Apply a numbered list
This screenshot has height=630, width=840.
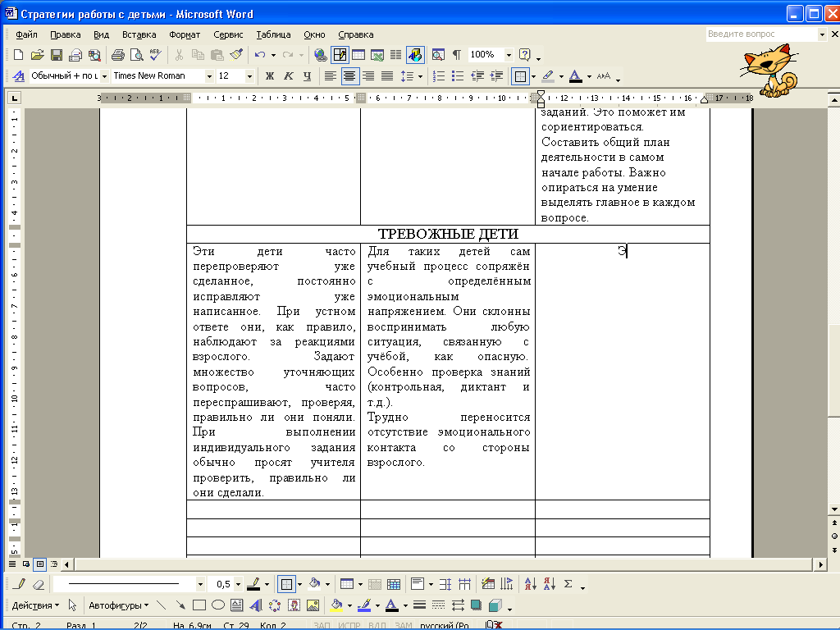(439, 76)
